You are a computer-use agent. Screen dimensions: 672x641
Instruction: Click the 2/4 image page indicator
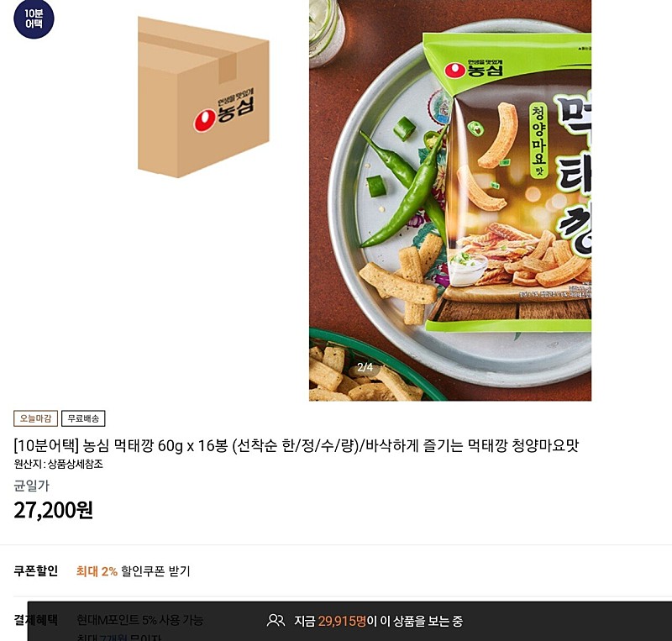point(365,367)
